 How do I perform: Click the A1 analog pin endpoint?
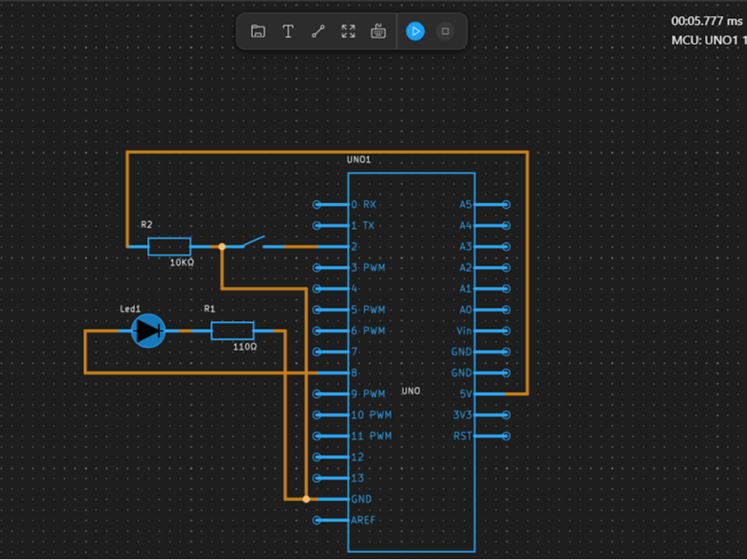[506, 289]
